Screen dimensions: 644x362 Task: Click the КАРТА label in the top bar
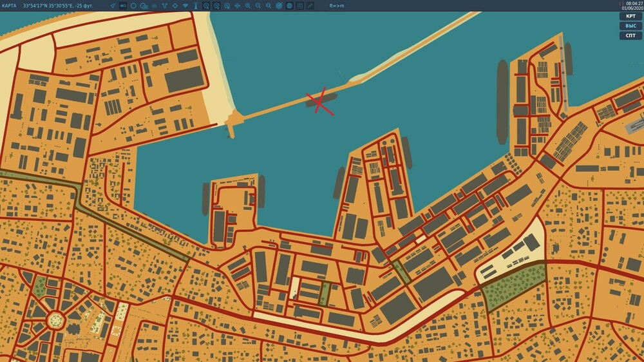pyautogui.click(x=9, y=6)
